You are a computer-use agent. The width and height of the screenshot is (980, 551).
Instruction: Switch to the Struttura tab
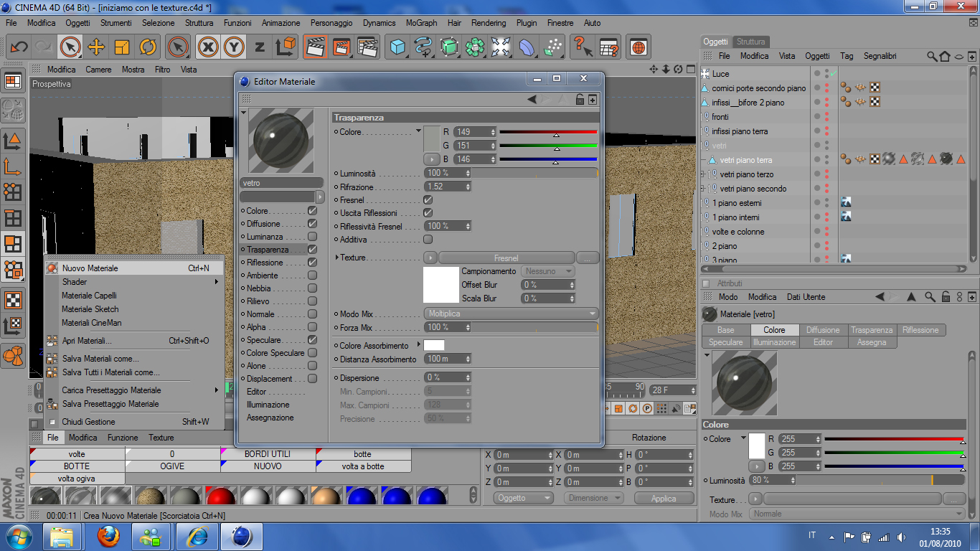click(750, 42)
